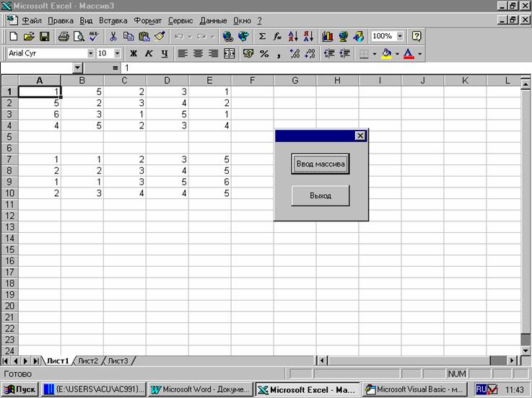Click the yellow Fill Color bucket
The height and width of the screenshot is (398, 532).
click(386, 54)
